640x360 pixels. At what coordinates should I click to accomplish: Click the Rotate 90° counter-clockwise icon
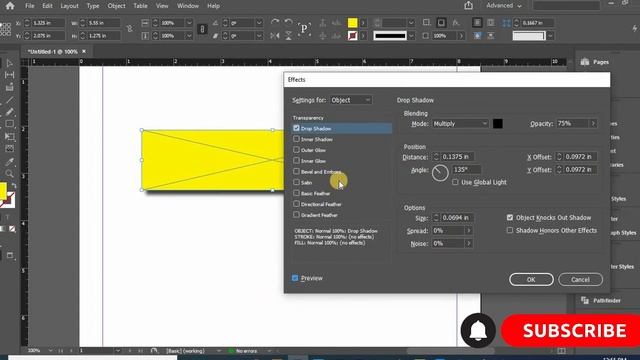288,22
